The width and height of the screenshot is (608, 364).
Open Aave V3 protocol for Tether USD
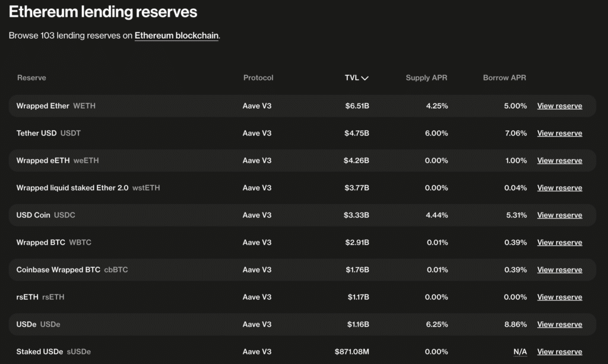coord(256,133)
